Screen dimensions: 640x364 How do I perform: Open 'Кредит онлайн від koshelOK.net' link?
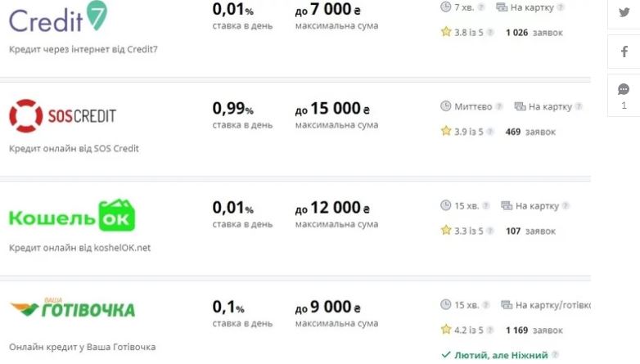(x=79, y=248)
